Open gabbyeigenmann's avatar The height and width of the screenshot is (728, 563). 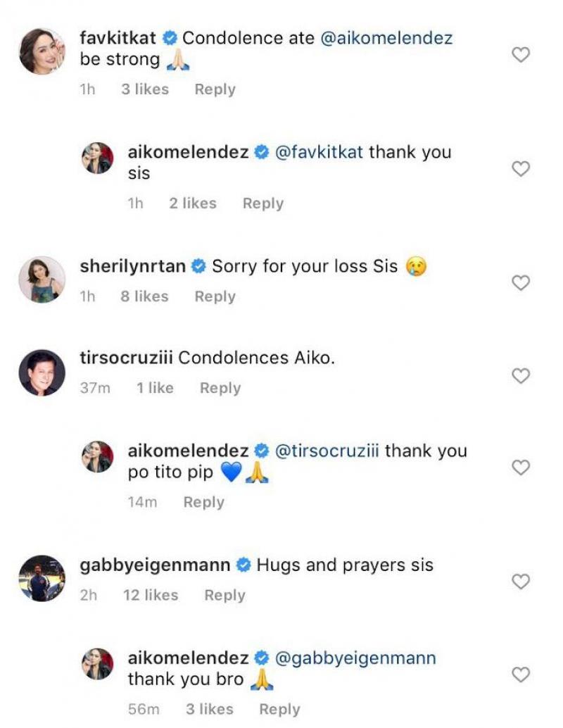pos(42,578)
